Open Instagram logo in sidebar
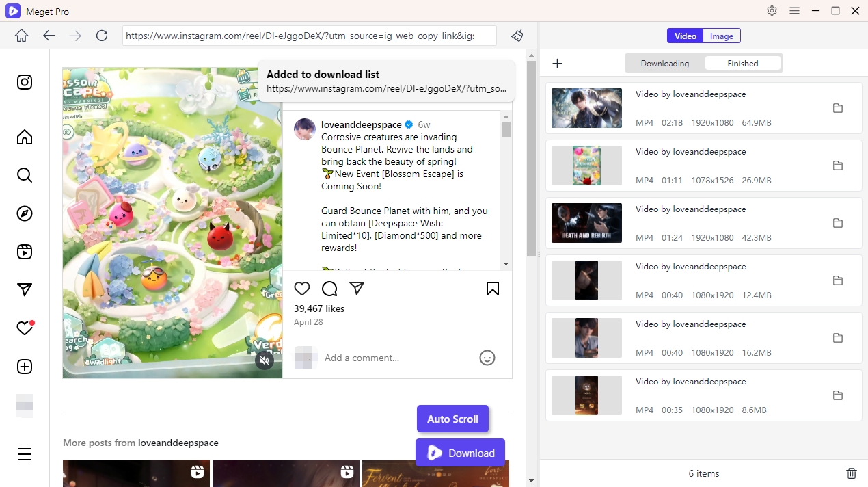Image resolution: width=868 pixels, height=487 pixels. 25,82
